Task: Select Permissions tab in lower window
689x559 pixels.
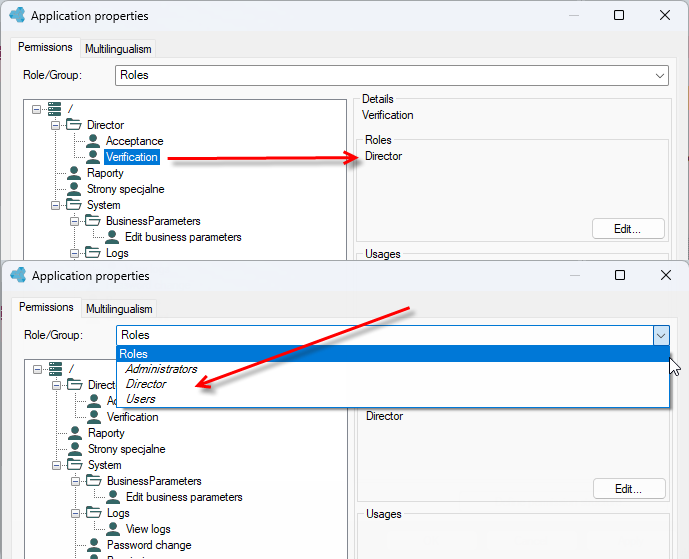Action: tap(46, 307)
